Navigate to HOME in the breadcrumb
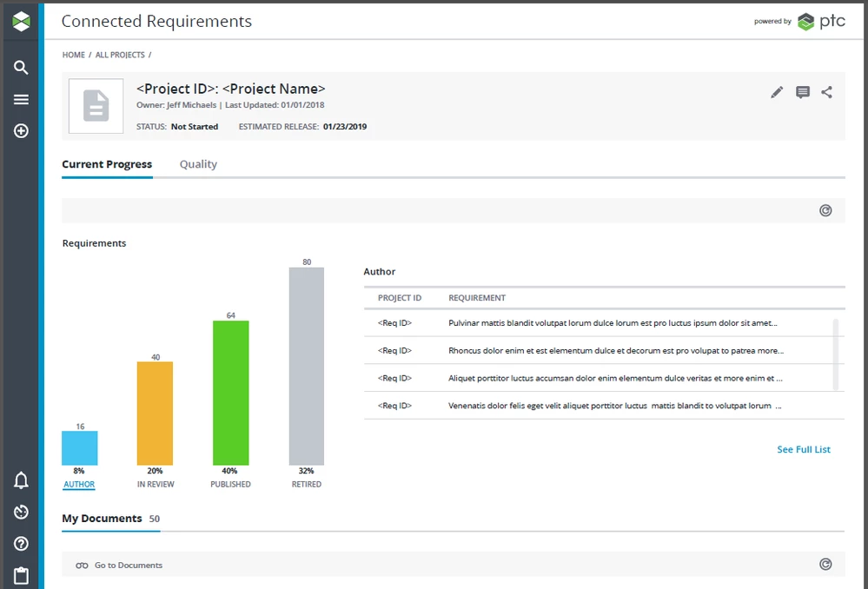Viewport: 868px width, 589px height. coord(73,54)
